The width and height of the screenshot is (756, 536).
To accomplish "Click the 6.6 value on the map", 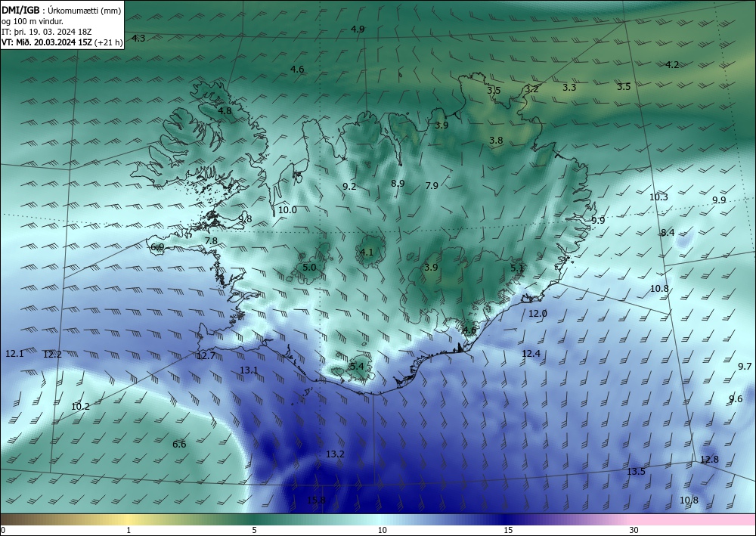I will pos(179,444).
